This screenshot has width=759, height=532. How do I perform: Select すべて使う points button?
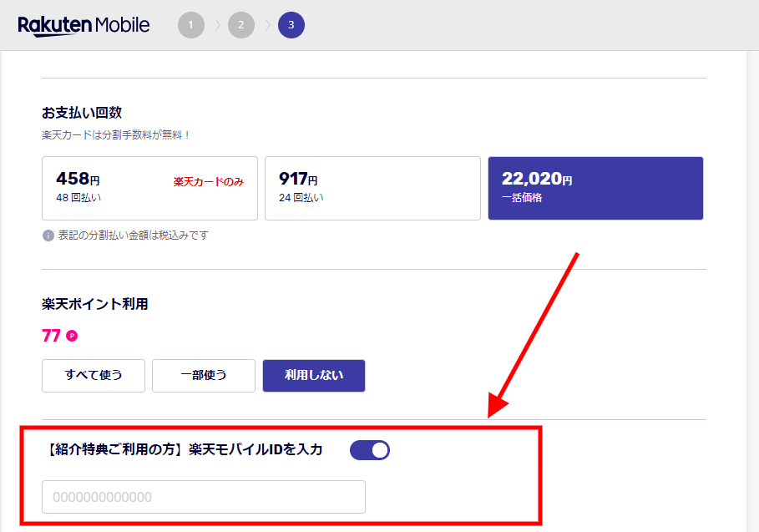coord(94,376)
